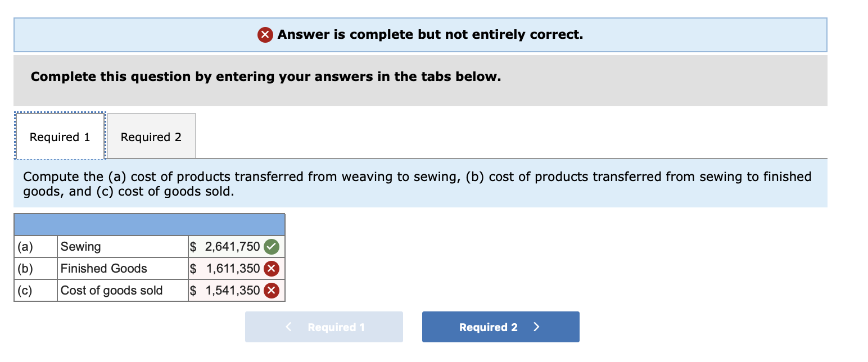
Task: Click the red X in the incorrect-answer banner
Action: [264, 34]
